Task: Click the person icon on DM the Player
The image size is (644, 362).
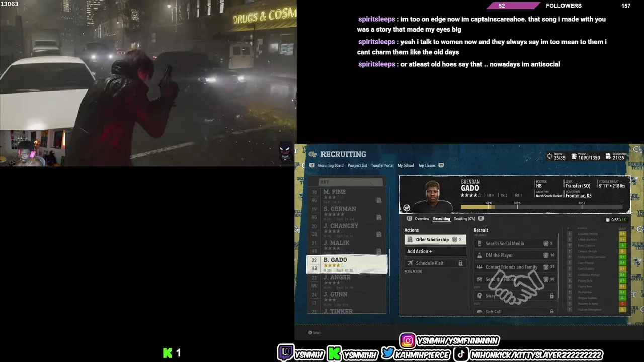Action: click(479, 255)
